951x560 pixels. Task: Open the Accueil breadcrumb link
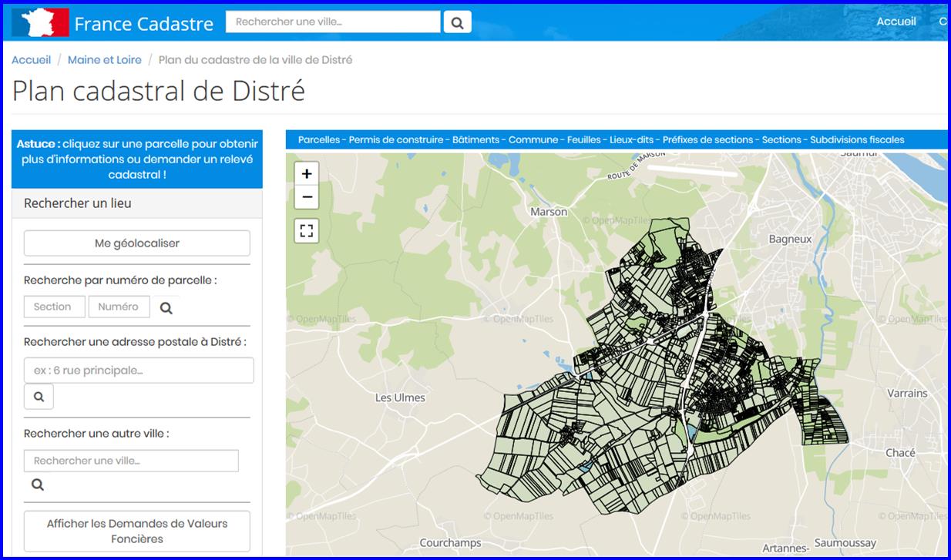(32, 60)
